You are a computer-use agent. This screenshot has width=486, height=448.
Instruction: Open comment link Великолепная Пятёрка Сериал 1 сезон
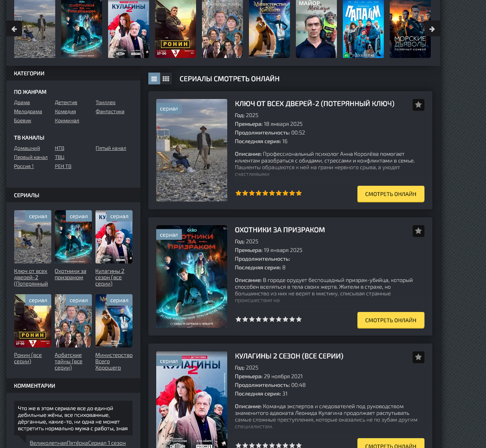pyautogui.click(x=78, y=443)
